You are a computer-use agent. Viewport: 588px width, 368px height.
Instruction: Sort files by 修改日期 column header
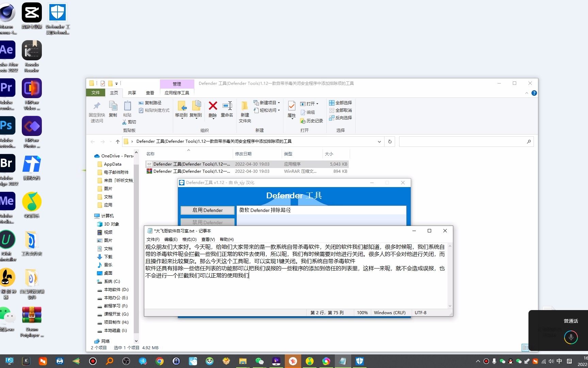coord(257,154)
